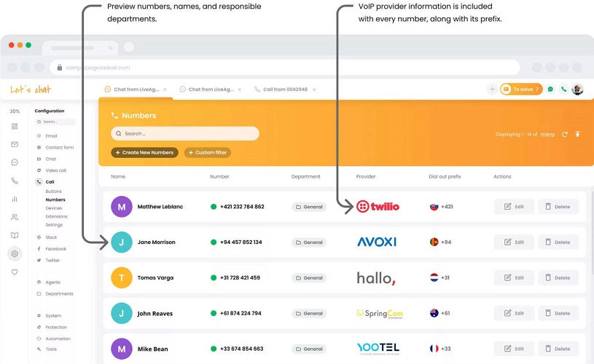Open Departments in the Configuration menu
This screenshot has width=594, height=364.
(59, 294)
